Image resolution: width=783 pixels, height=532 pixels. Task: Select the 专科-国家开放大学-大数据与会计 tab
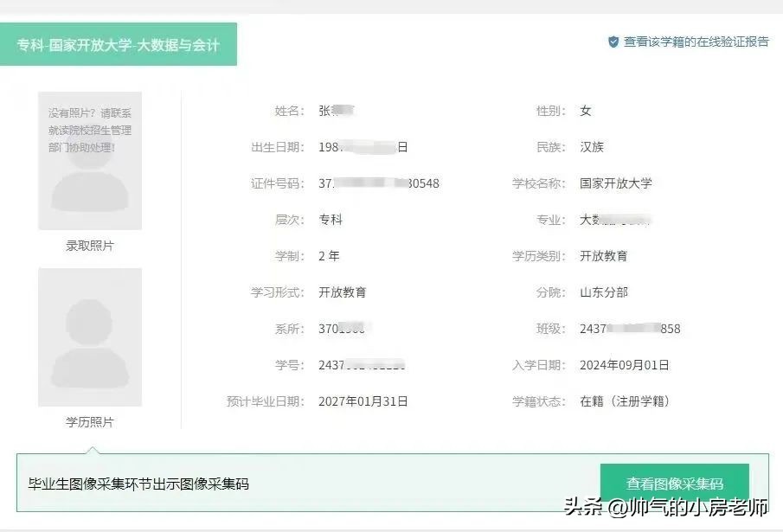[x=119, y=45]
